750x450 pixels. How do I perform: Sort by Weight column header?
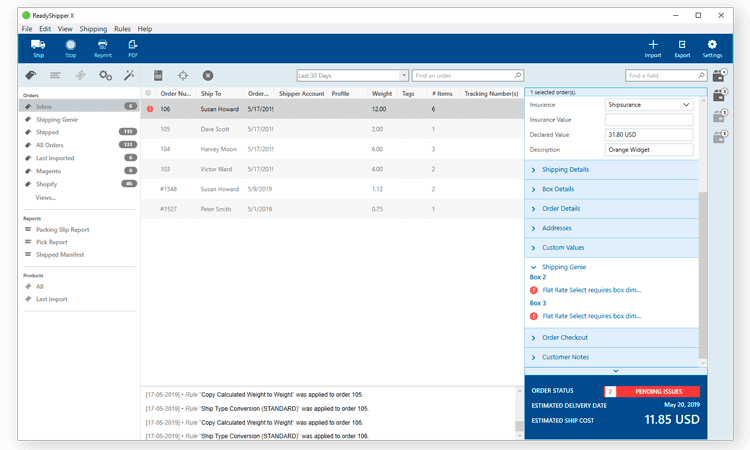pos(382,94)
